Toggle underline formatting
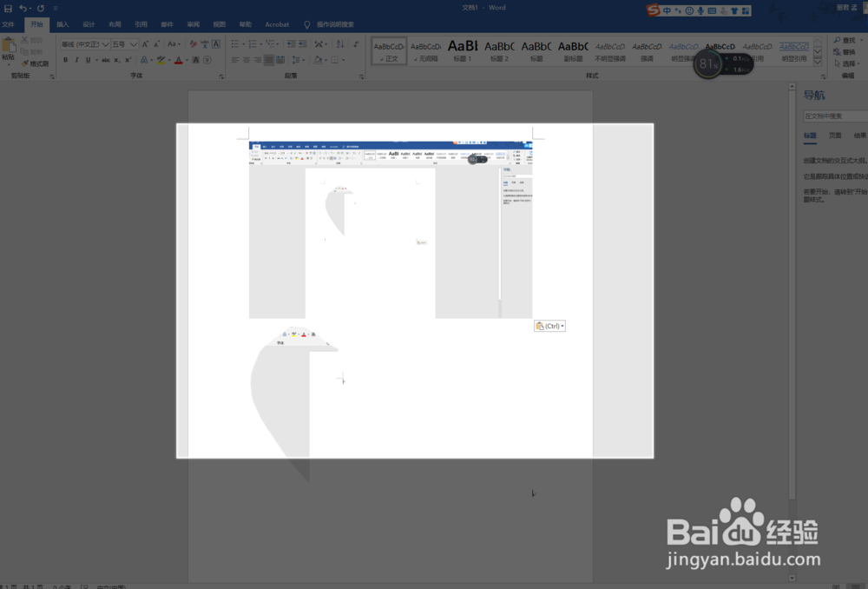The width and height of the screenshot is (868, 589). click(88, 60)
